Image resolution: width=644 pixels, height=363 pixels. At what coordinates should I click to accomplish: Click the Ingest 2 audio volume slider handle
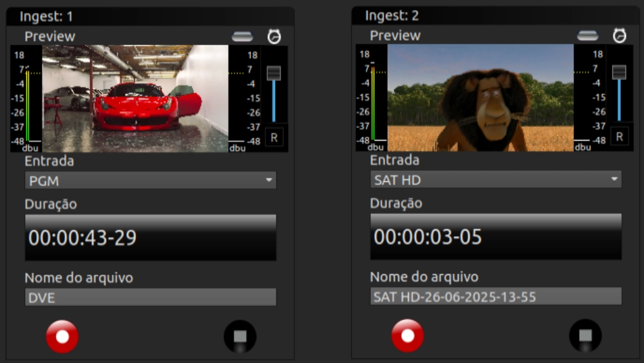pyautogui.click(x=620, y=72)
